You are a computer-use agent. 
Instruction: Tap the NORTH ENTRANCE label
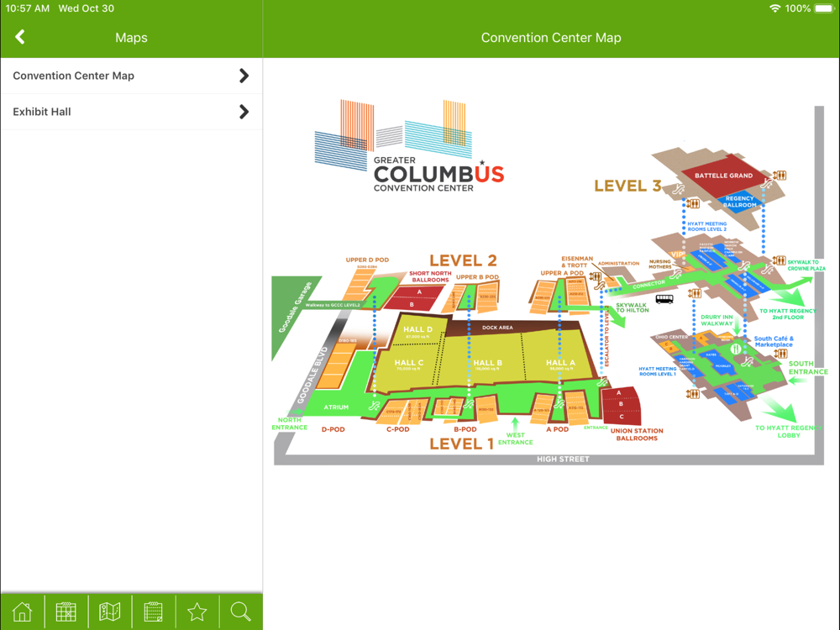point(289,423)
